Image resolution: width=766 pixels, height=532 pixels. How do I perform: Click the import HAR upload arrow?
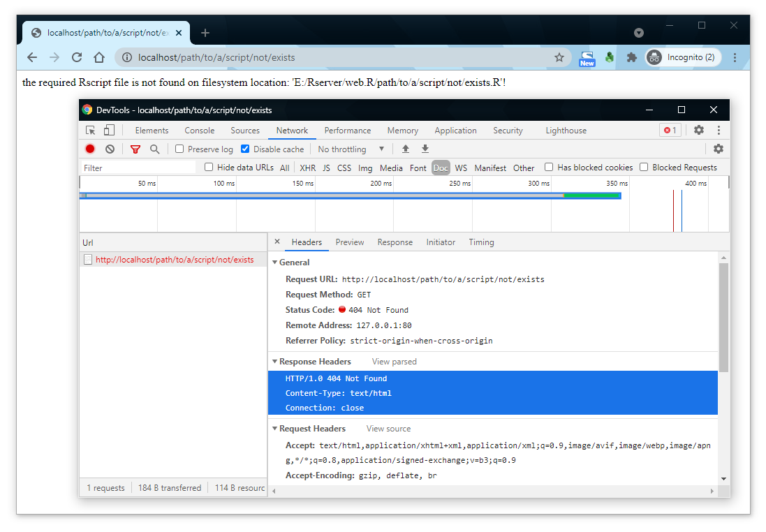click(405, 149)
